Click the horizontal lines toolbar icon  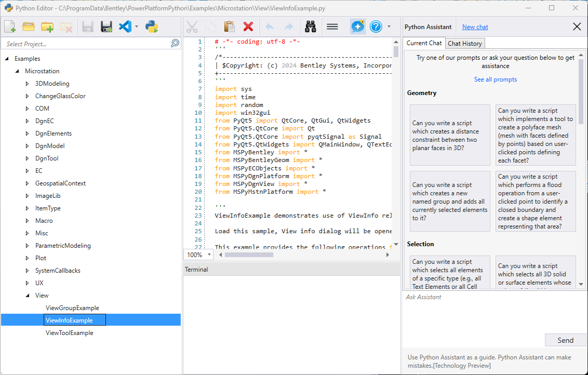click(x=332, y=26)
